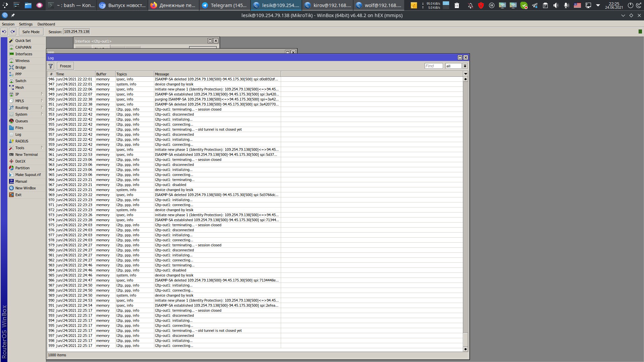Sort log by Buffer column header
Image resolution: width=644 pixels, height=362 pixels.
105,74
